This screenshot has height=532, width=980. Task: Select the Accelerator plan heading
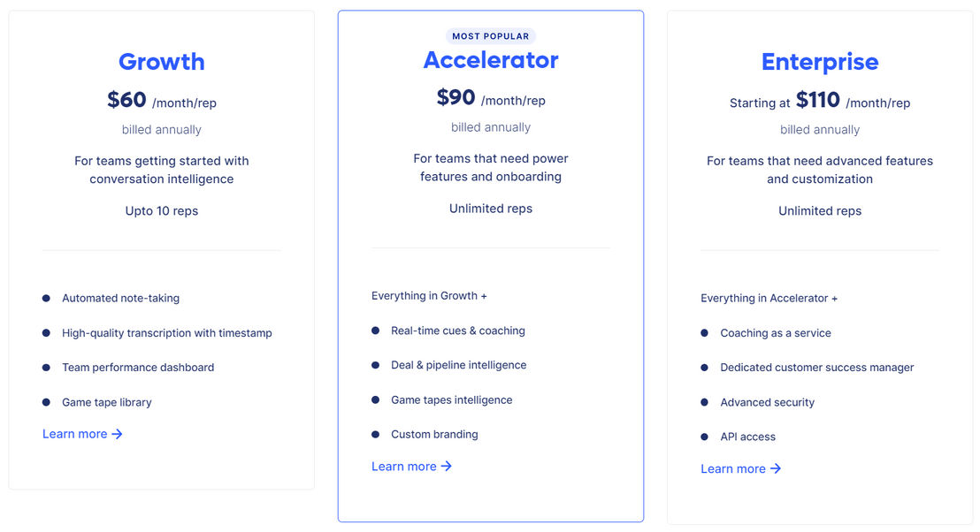[491, 60]
